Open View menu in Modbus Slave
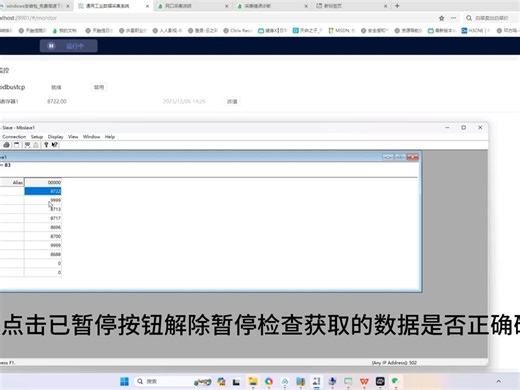520x390 pixels. 73,137
